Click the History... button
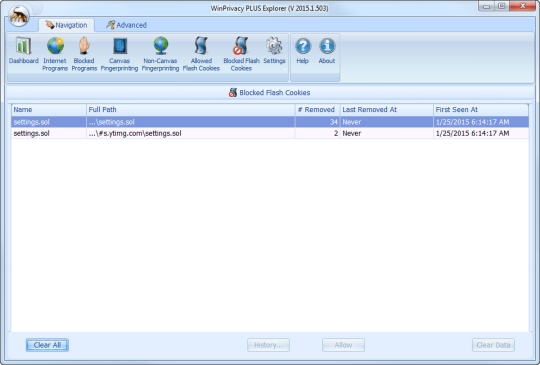 coord(268,345)
